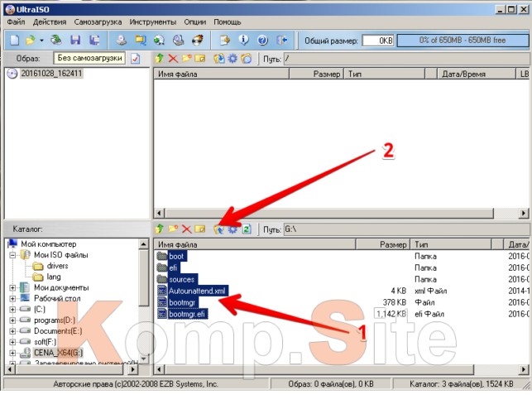Open Help with the question mark icon
This screenshot has width=532, height=395.
click(x=262, y=40)
